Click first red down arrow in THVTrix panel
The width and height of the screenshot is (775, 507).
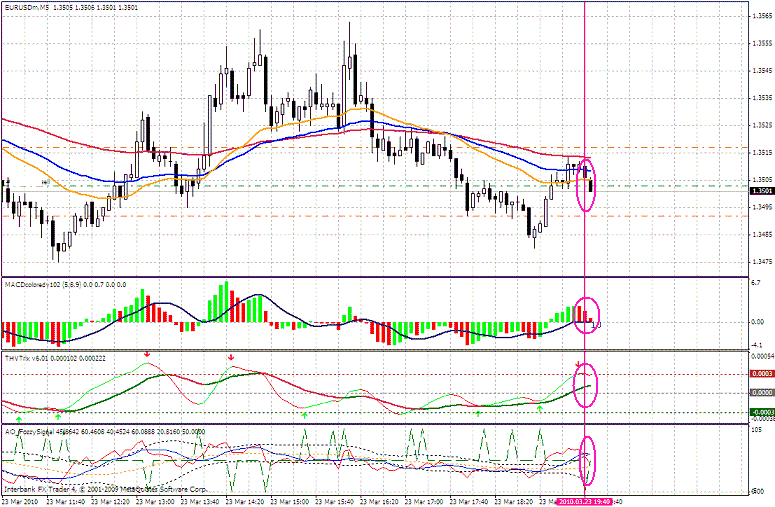tap(147, 354)
